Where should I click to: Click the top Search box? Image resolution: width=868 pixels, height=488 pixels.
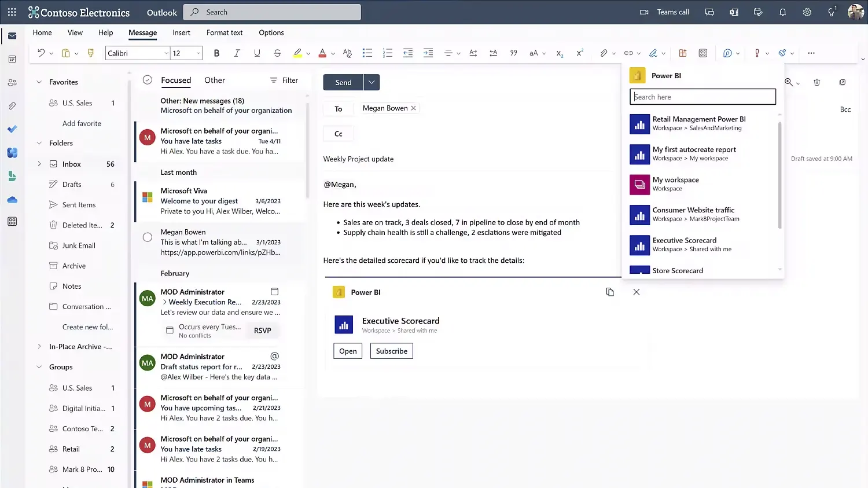[272, 12]
